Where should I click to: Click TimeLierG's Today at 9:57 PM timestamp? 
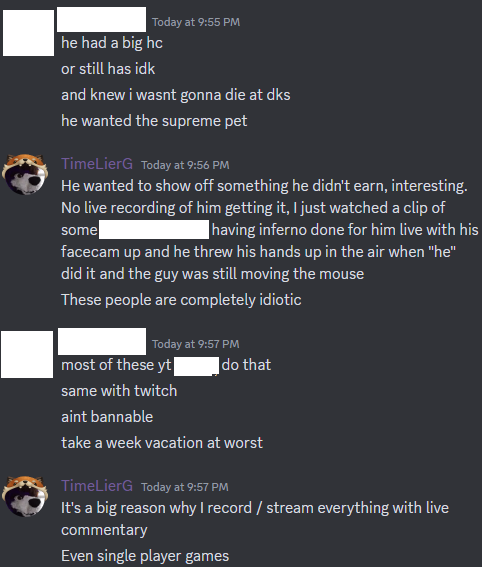[185, 487]
